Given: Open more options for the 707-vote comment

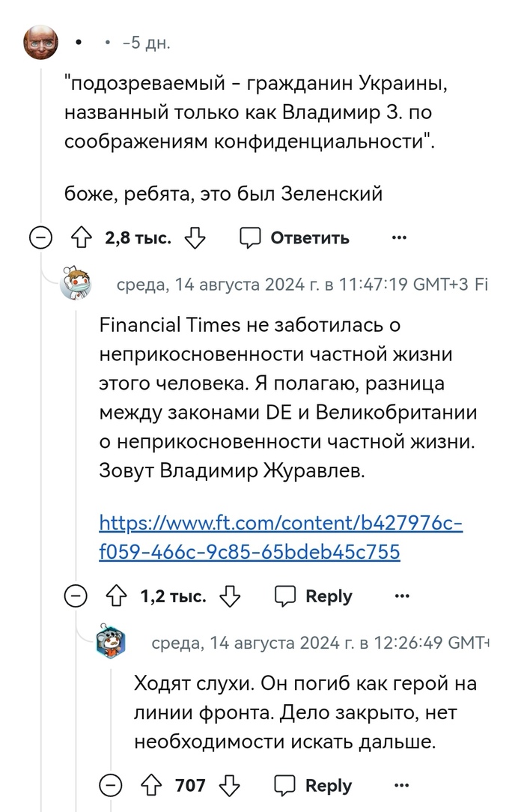Looking at the screenshot, I should click(402, 785).
